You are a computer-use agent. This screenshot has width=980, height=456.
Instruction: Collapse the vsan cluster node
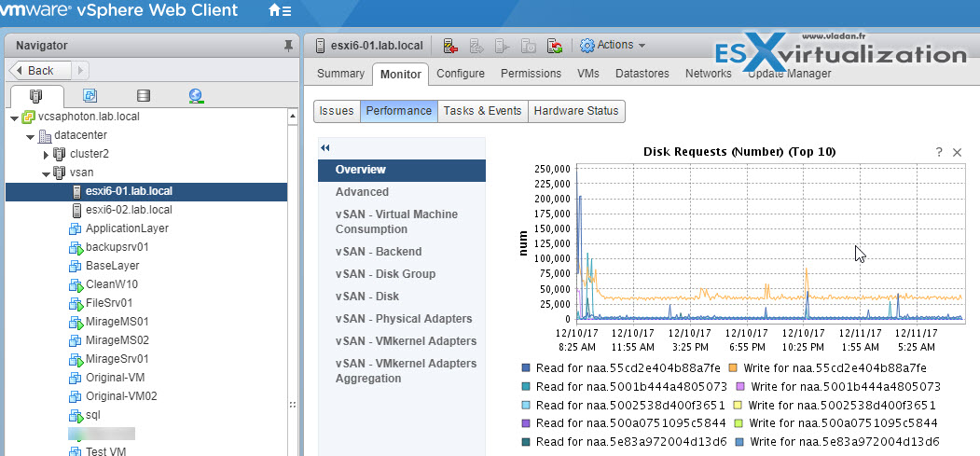click(x=46, y=173)
